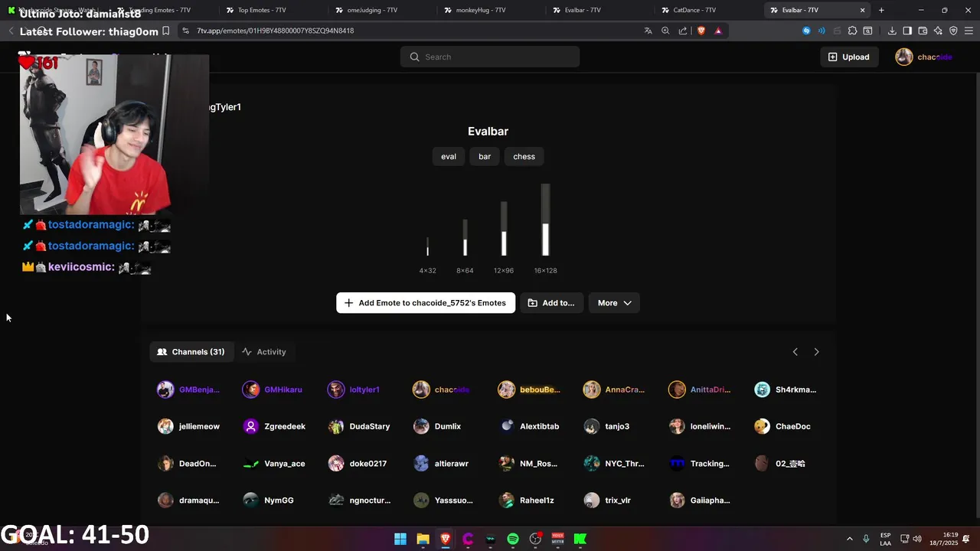Open the browser extensions puzzle icon

coord(852,31)
